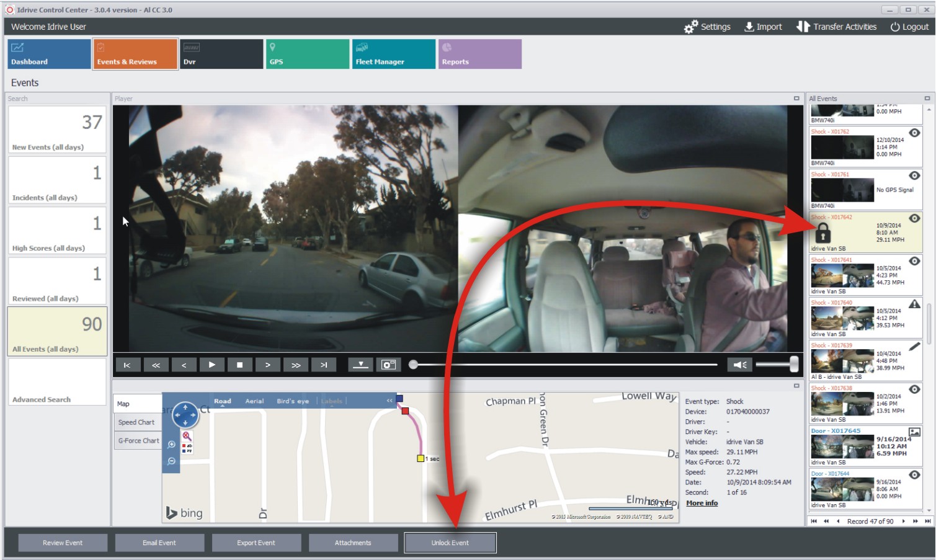Collapse the map toolbar chevrons

[390, 401]
